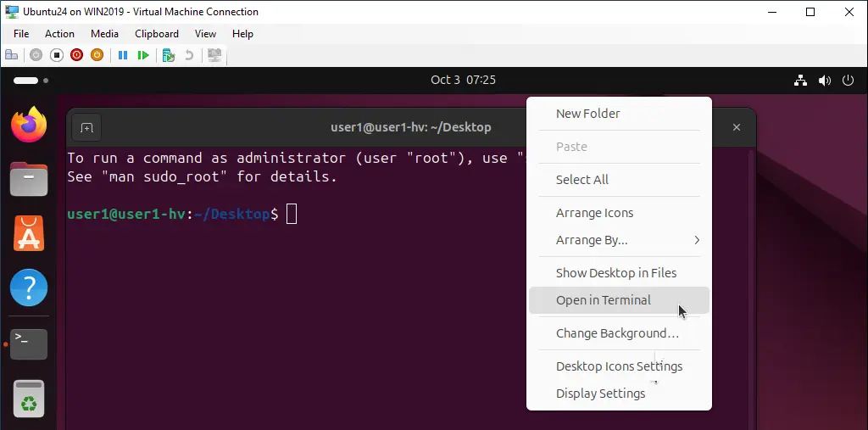Expand the Arrange By... submenu
Image resolution: width=868 pixels, height=430 pixels.
[619, 240]
